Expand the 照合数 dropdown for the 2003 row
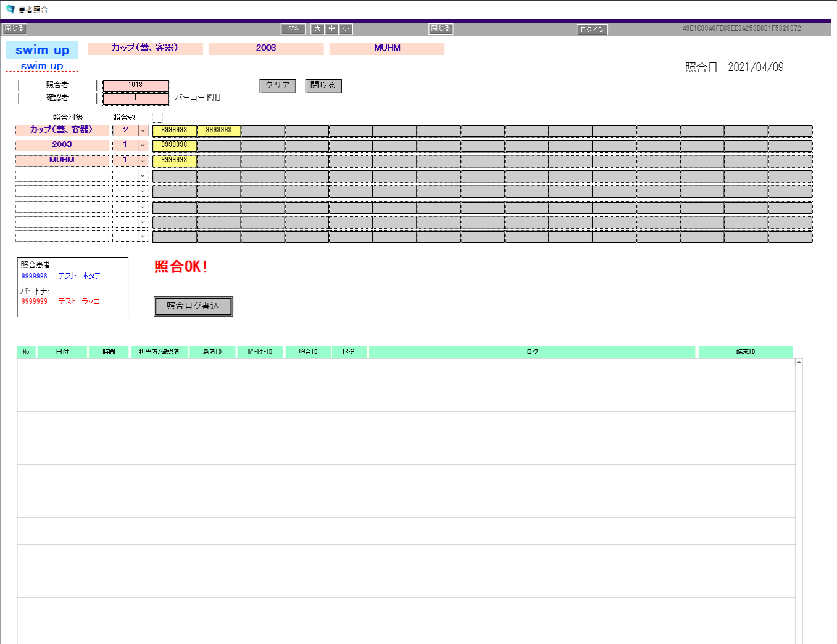This screenshot has height=644, width=837. 143,146
